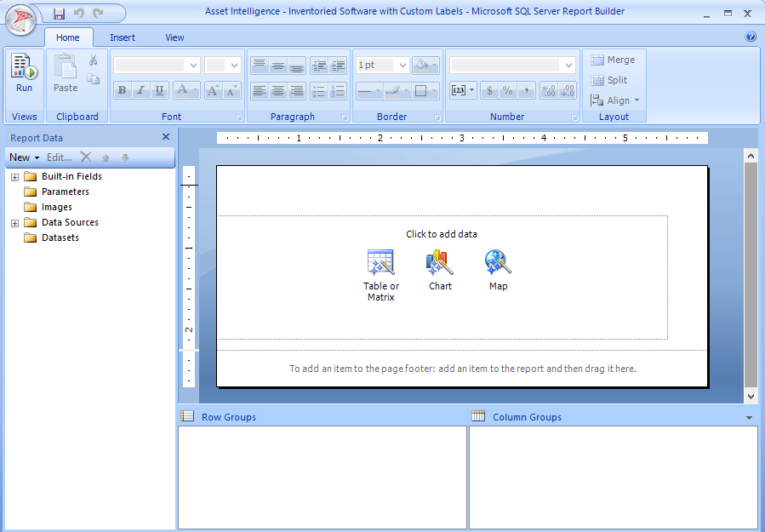Toggle Italic text formatting
The image size is (765, 532).
coord(140,90)
